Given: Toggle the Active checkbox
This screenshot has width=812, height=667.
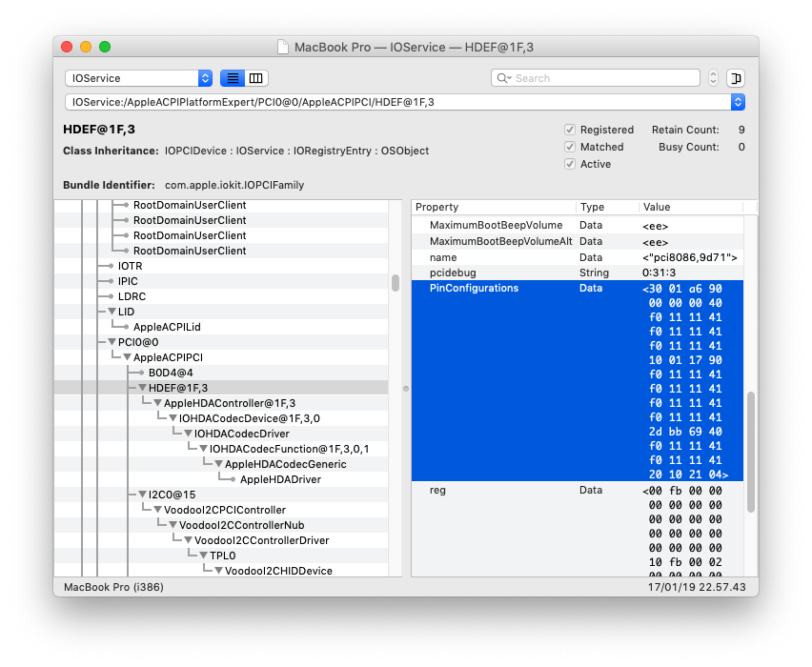Looking at the screenshot, I should [x=570, y=164].
